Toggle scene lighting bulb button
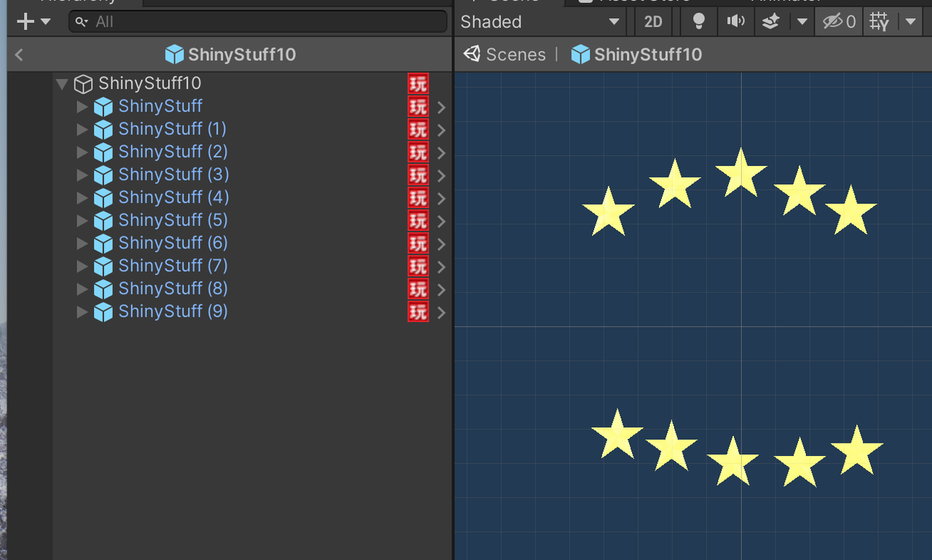 click(x=699, y=22)
